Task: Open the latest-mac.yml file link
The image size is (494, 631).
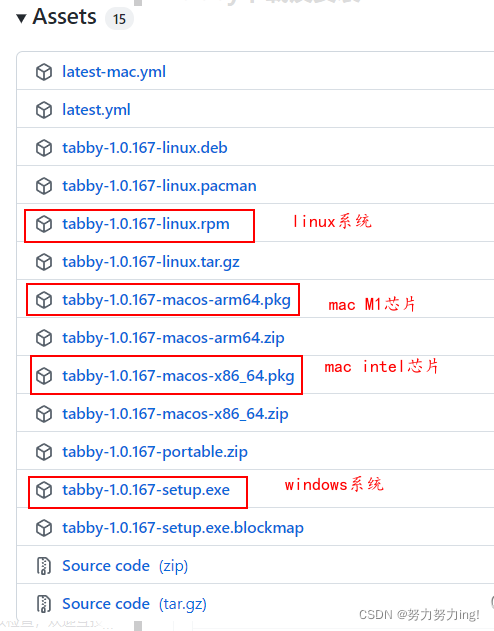Action: click(x=113, y=72)
